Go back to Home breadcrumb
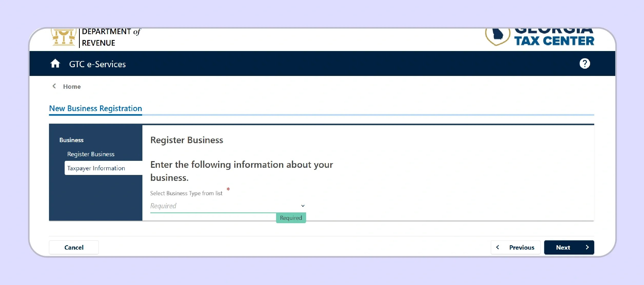The image size is (644, 285). tap(72, 86)
